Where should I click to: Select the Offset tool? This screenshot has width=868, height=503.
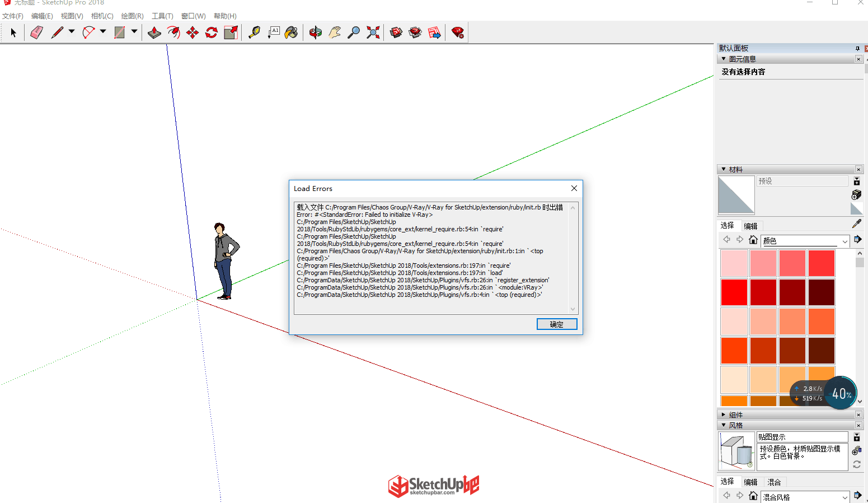pyautogui.click(x=173, y=32)
